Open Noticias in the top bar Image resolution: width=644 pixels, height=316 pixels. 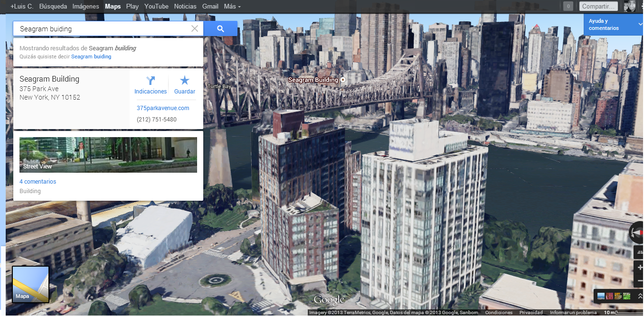185,7
